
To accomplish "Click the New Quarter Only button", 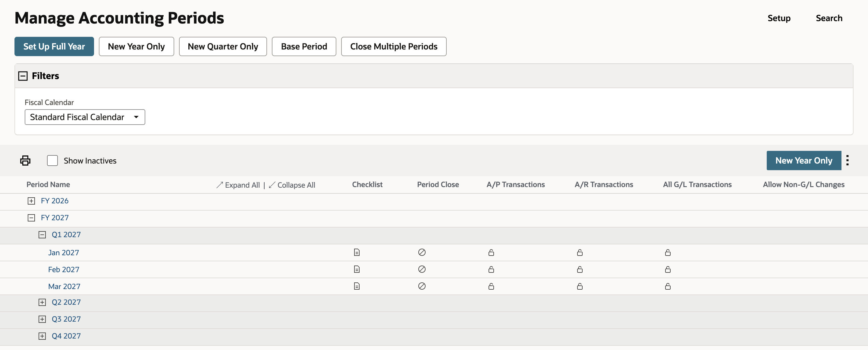I will point(223,46).
